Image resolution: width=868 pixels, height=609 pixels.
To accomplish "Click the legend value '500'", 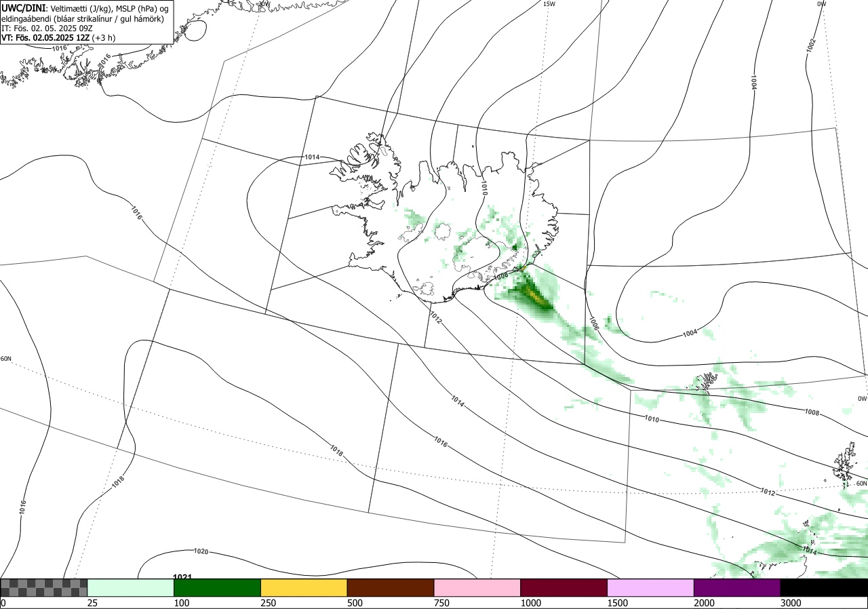I will coord(355,603).
